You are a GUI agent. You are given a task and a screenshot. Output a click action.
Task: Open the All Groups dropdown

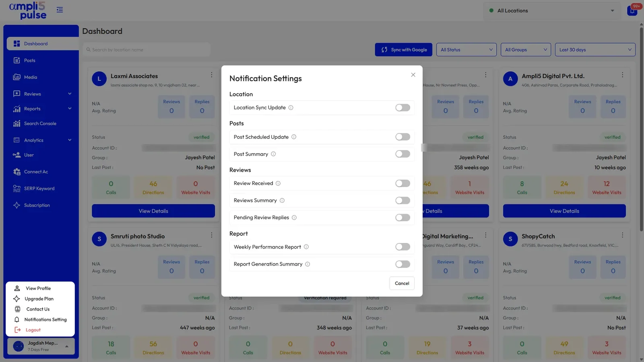(x=526, y=50)
